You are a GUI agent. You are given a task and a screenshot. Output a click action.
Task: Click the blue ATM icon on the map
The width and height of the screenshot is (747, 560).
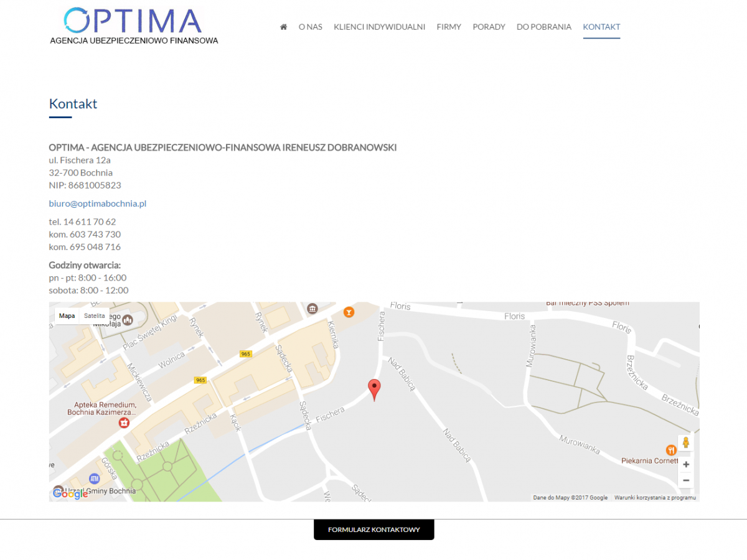(94, 478)
